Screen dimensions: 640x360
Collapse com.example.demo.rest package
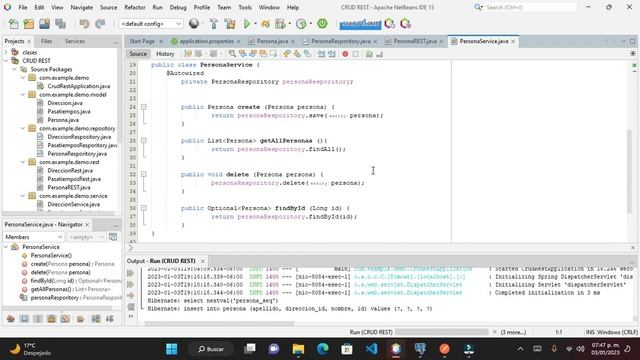pos(23,162)
